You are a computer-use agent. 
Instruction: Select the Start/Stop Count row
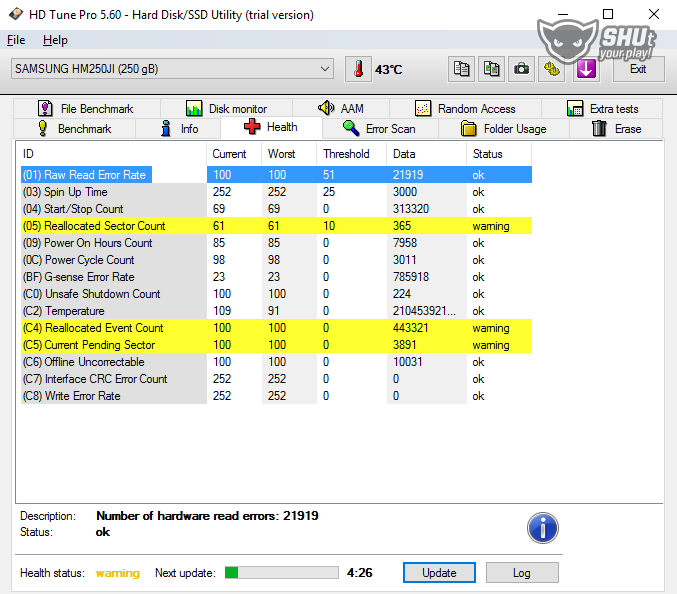tap(276, 209)
